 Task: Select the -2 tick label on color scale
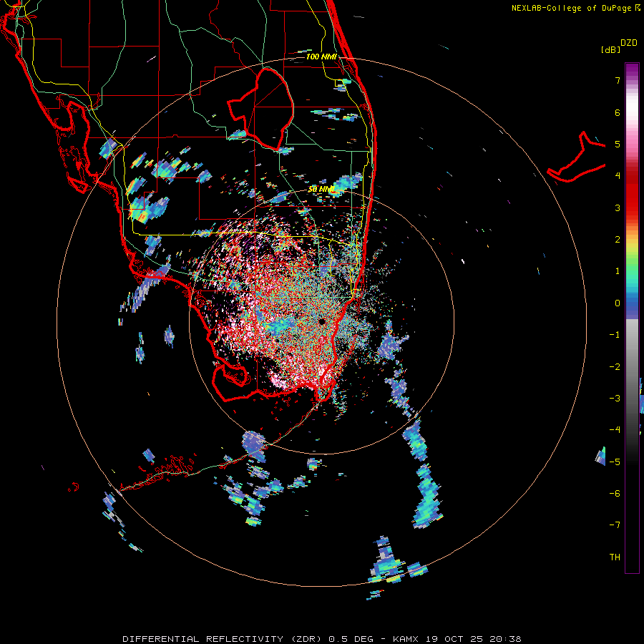click(615, 367)
